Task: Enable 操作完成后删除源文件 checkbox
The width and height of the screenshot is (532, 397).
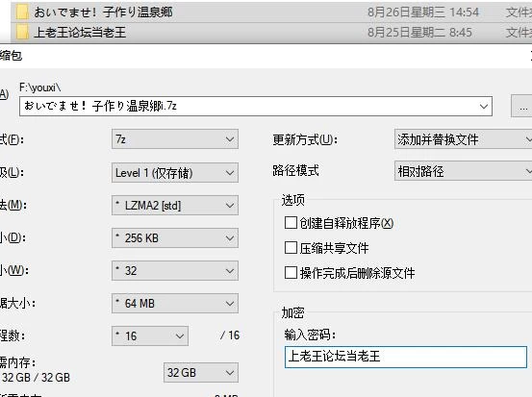Action: pos(291,273)
